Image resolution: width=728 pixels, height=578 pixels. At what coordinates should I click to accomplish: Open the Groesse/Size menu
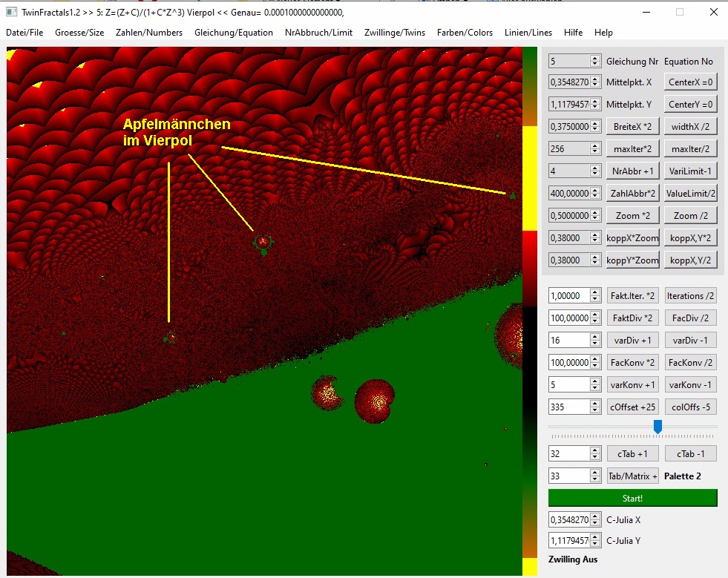[79, 33]
